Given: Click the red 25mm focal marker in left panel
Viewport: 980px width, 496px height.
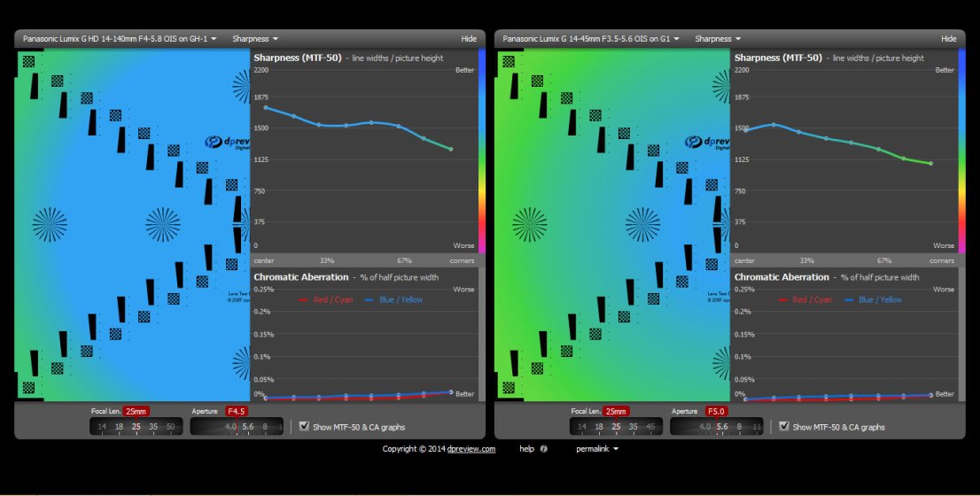Looking at the screenshot, I should [x=136, y=411].
